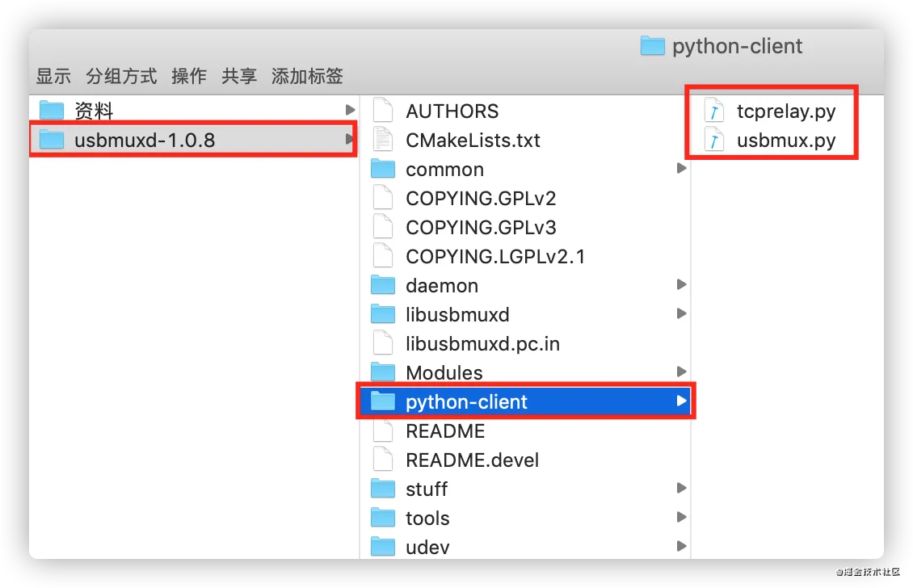The image size is (913, 588).
Task: Click the CMakeLists.txt file icon
Action: pyautogui.click(x=382, y=139)
